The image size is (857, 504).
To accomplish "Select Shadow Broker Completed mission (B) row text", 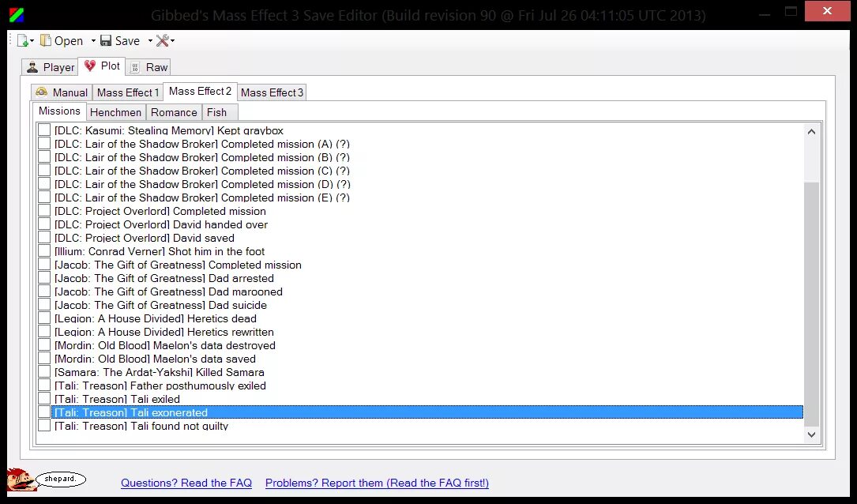I will (202, 157).
